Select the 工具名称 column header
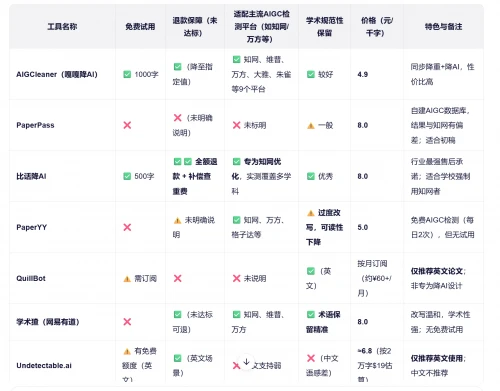The image size is (500, 391). (x=62, y=27)
